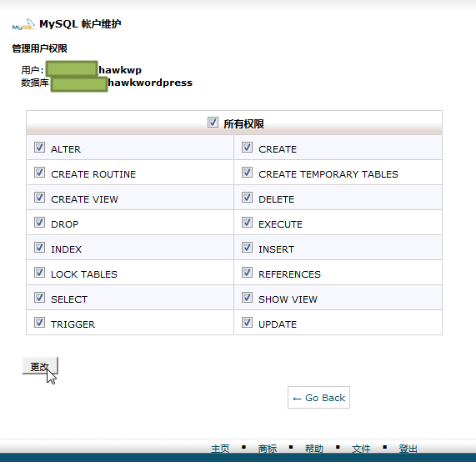Viewport: 476px width, 462px height.
Task: Click the TRIGGER label text
Action: click(73, 324)
